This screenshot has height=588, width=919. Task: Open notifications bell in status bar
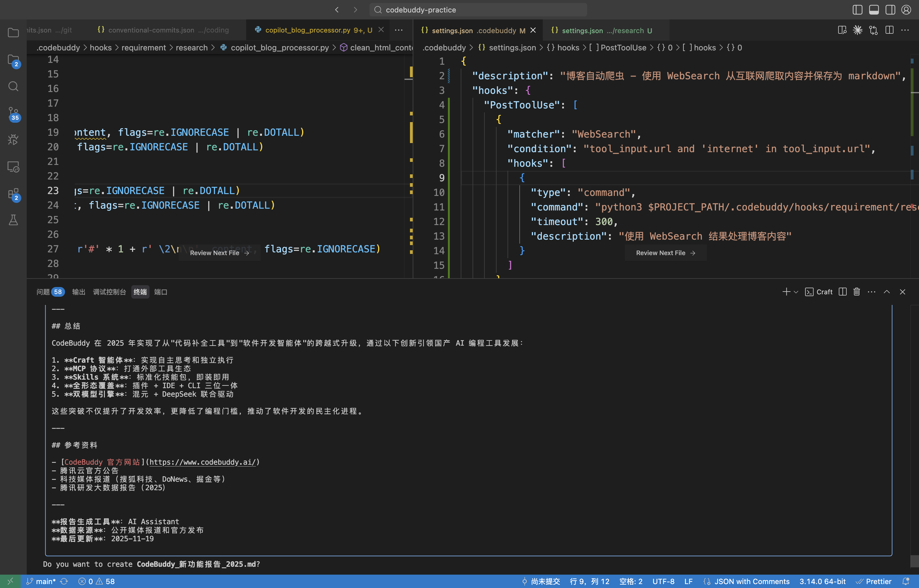coord(906,581)
